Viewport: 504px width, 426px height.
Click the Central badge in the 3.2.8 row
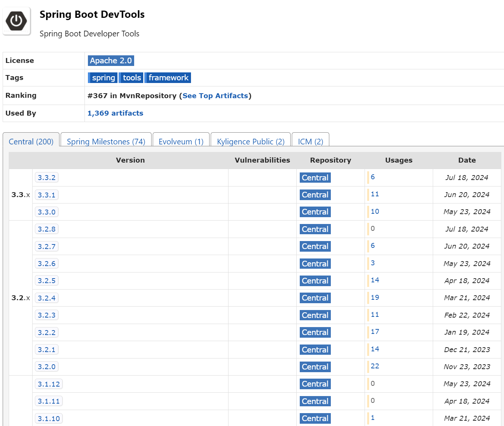coord(315,229)
